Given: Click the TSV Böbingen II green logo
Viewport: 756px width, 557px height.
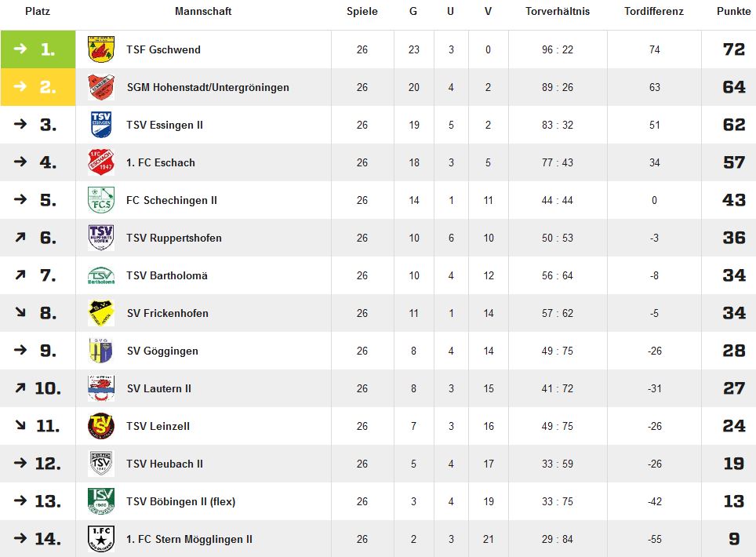Looking at the screenshot, I should pyautogui.click(x=101, y=501).
